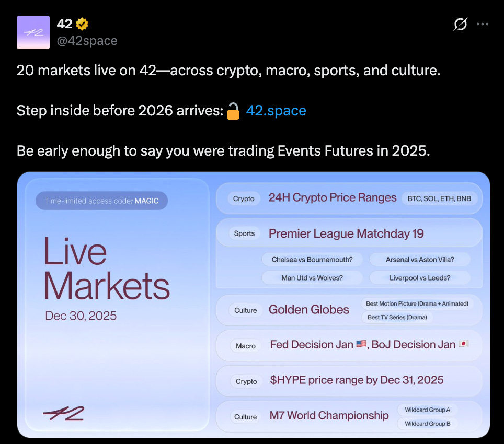504x444 pixels.
Task: Open the Live Markets image
Action: pos(253,305)
